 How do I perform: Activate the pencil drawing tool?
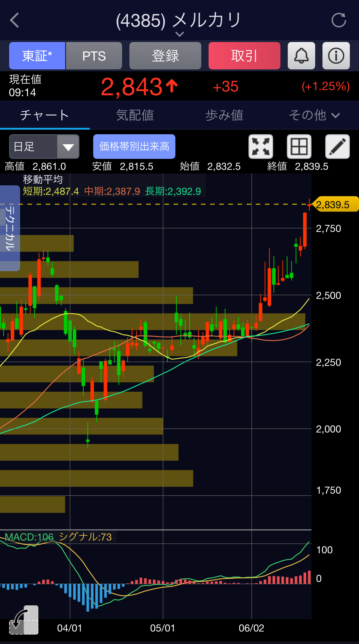tap(337, 147)
